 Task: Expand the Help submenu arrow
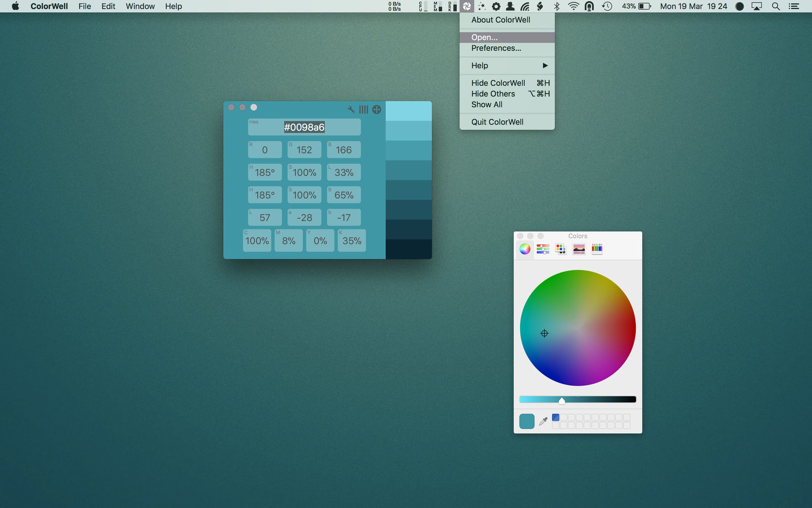(545, 66)
